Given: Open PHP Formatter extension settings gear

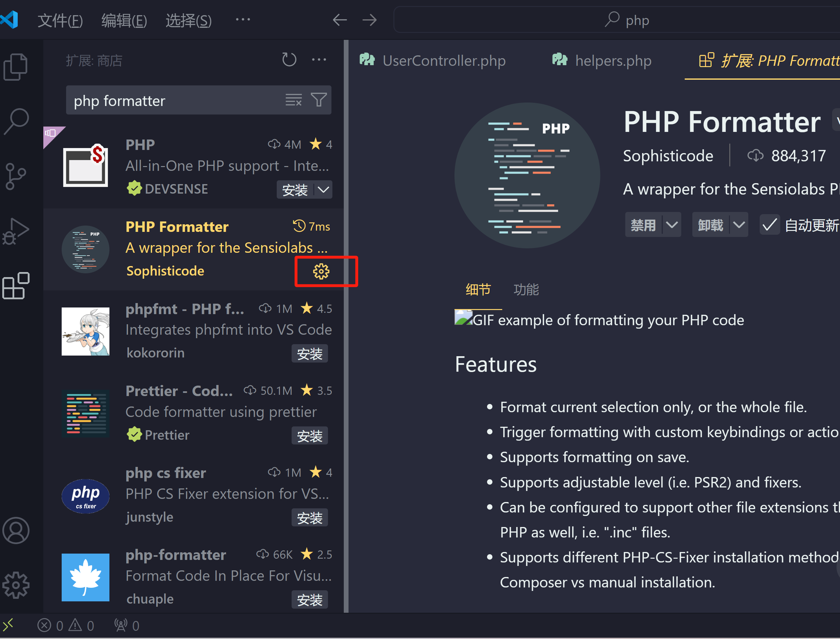Looking at the screenshot, I should click(322, 271).
